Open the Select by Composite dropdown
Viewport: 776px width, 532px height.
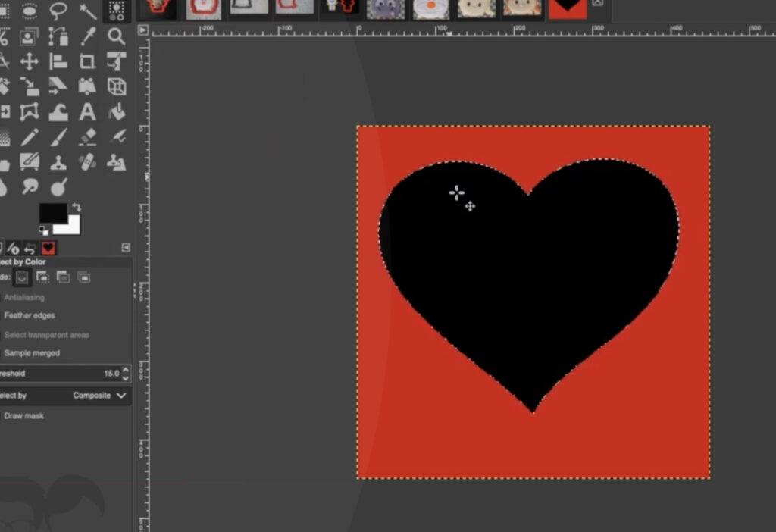(x=65, y=396)
